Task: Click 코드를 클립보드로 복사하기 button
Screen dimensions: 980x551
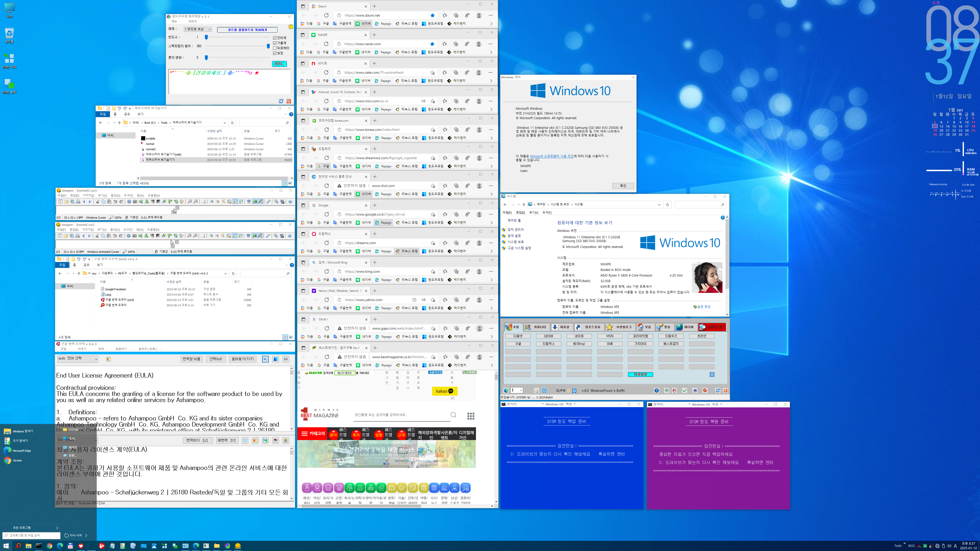Action: 247,30
